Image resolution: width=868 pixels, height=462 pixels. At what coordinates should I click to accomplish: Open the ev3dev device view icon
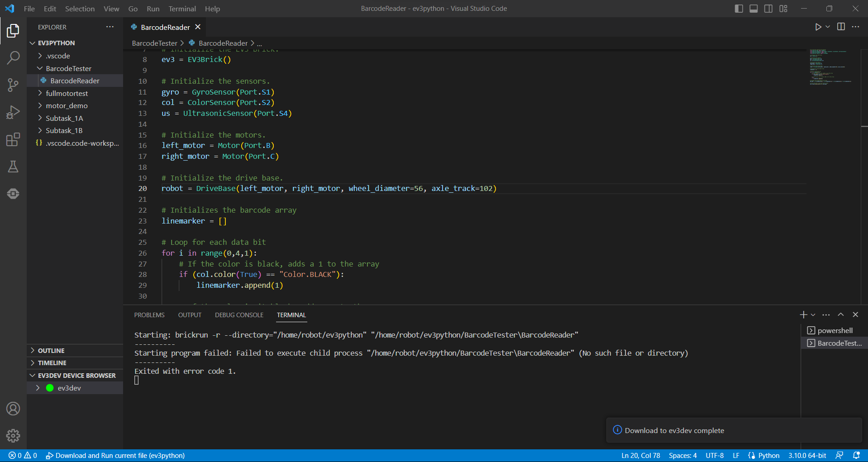tap(13, 194)
